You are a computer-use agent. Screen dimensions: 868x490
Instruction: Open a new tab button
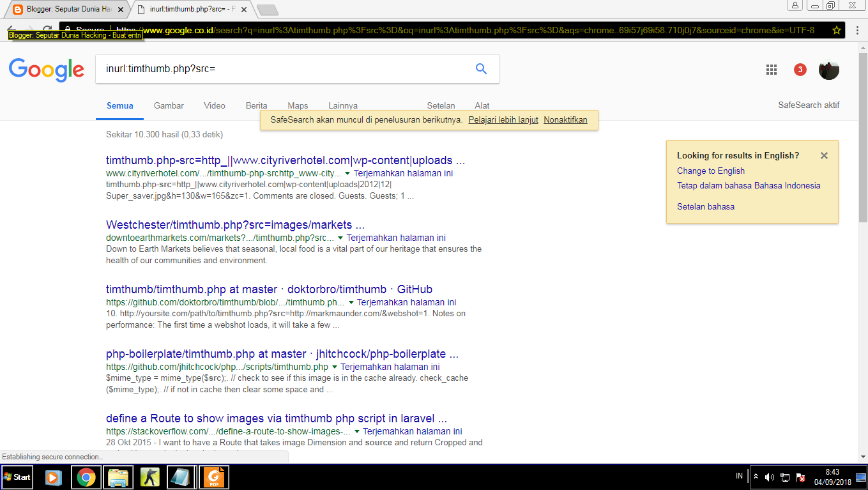pos(267,10)
